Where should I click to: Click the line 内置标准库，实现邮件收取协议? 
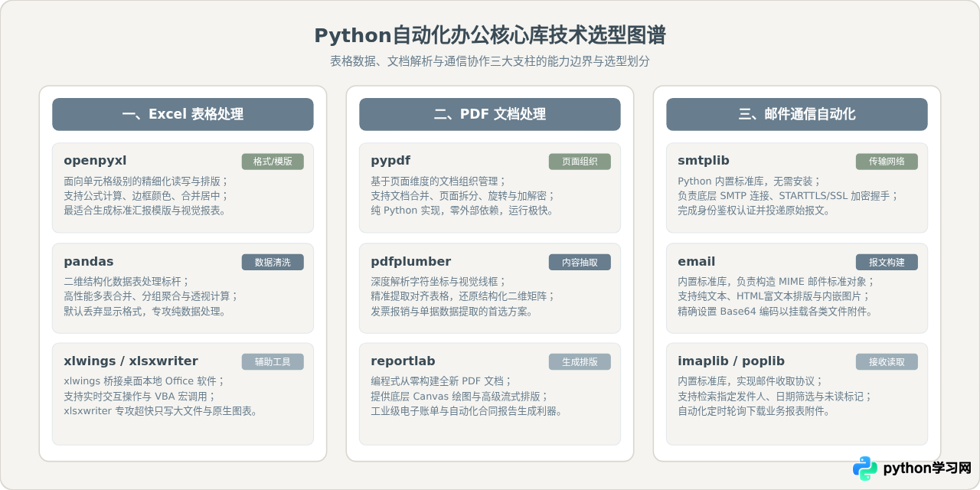750,381
